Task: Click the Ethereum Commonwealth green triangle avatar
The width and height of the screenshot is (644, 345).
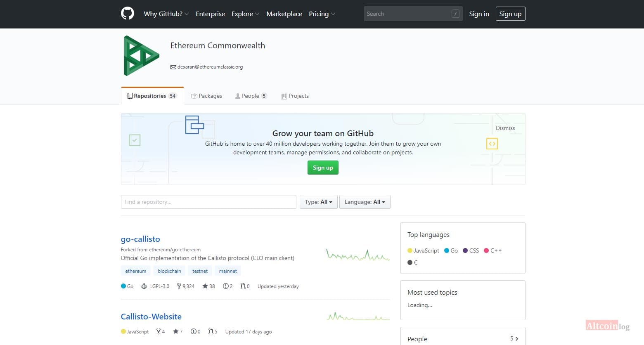Action: (x=141, y=56)
